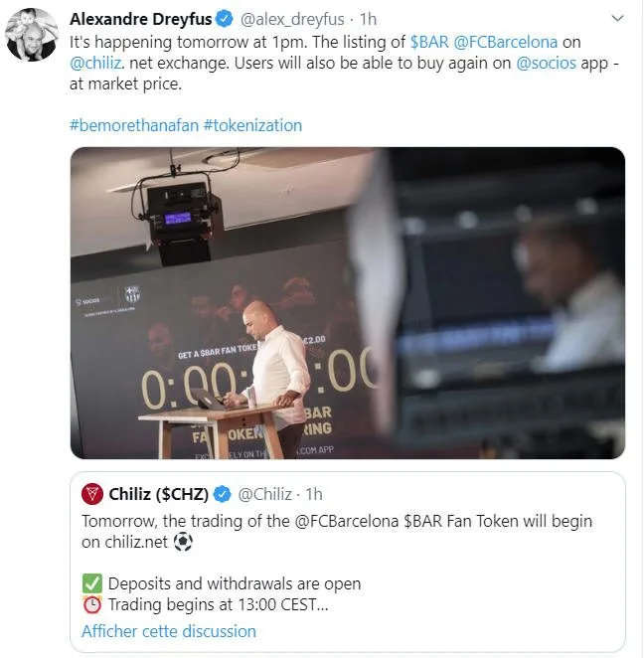Open the 1h timestamp of main tweet
Screen dimensions: 644x658
tap(368, 19)
